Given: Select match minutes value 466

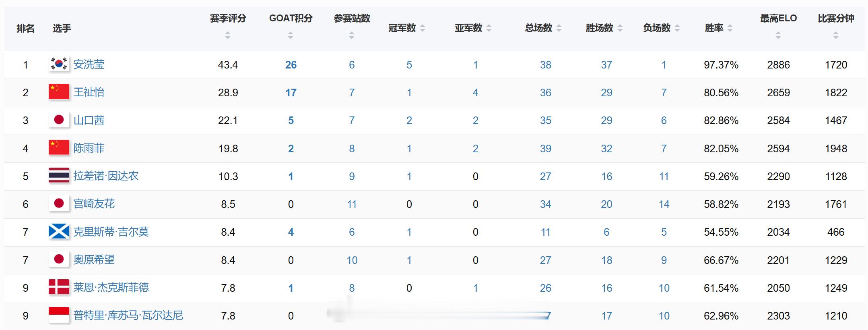Looking at the screenshot, I should click(x=836, y=232).
